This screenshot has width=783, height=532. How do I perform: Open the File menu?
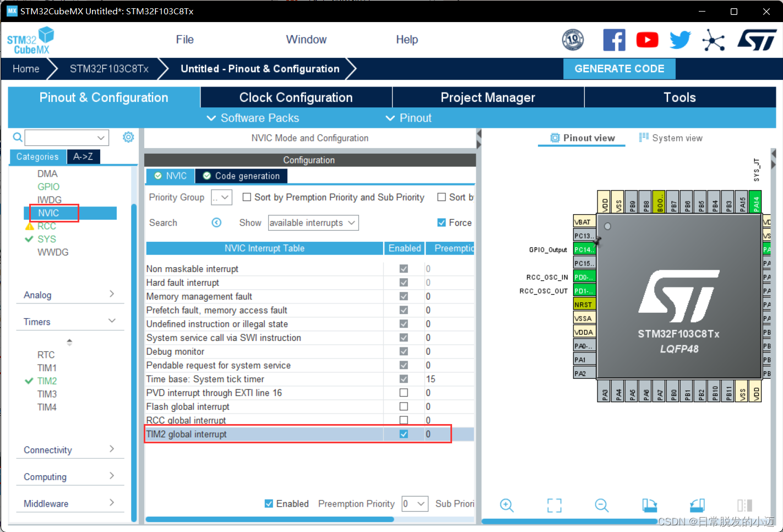(x=185, y=40)
